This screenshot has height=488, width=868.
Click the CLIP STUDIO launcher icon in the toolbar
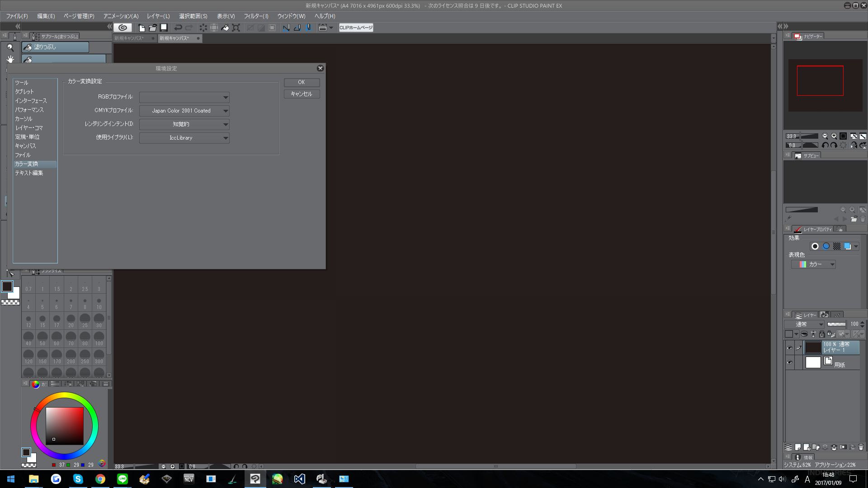coord(123,28)
